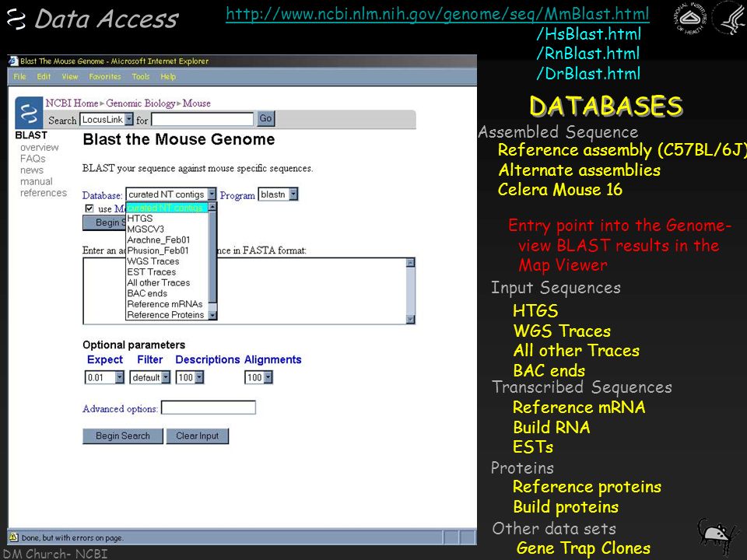The height and width of the screenshot is (560, 747).
Task: Click the HHS eagle logo at top right
Action: (x=729, y=18)
